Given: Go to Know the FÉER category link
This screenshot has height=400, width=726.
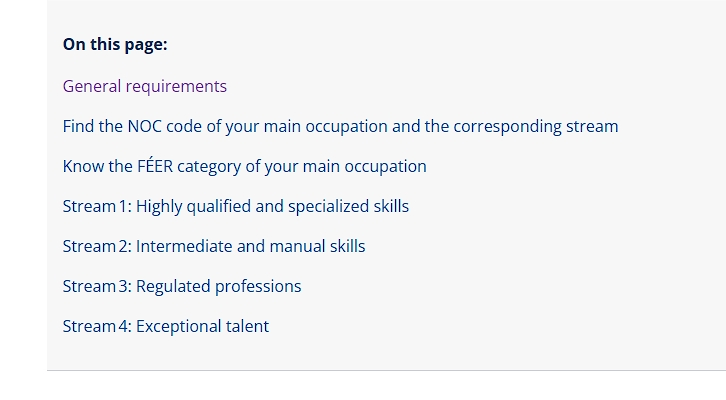Looking at the screenshot, I should [x=244, y=166].
